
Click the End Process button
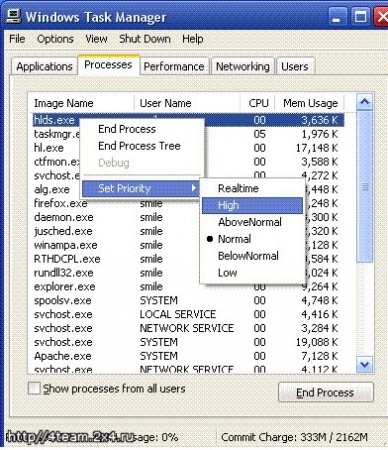325,392
